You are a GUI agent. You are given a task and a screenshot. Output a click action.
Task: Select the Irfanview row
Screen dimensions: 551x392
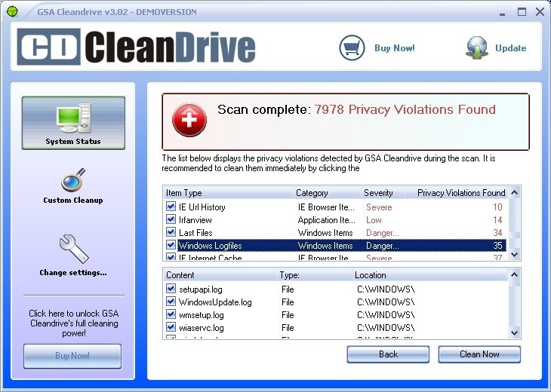[x=336, y=220]
